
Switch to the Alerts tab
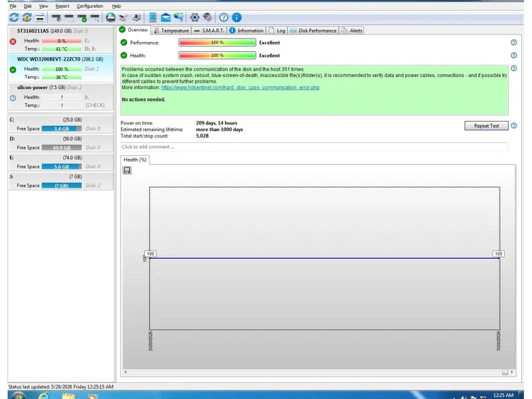352,31
